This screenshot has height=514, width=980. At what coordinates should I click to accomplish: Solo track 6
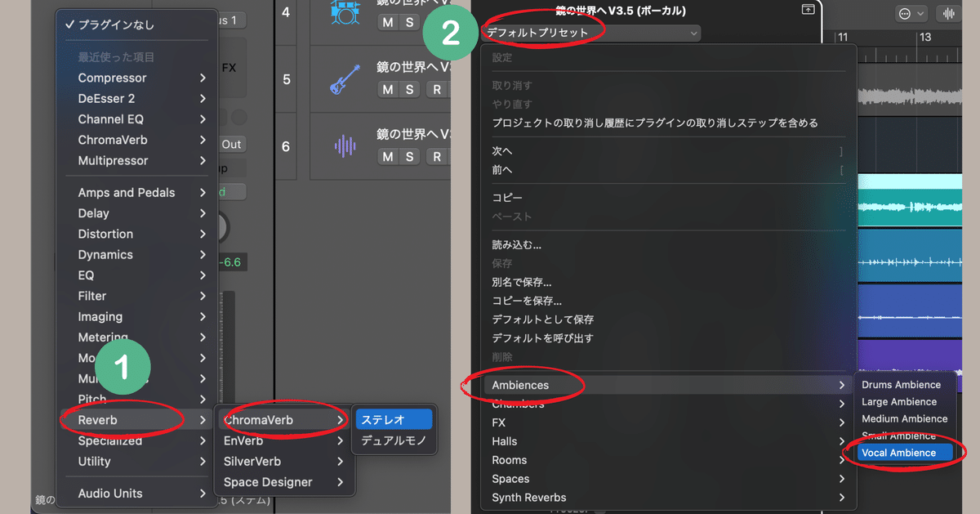click(410, 156)
